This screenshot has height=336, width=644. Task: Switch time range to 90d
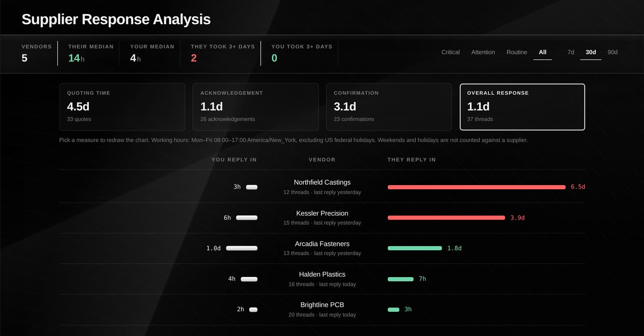click(612, 52)
